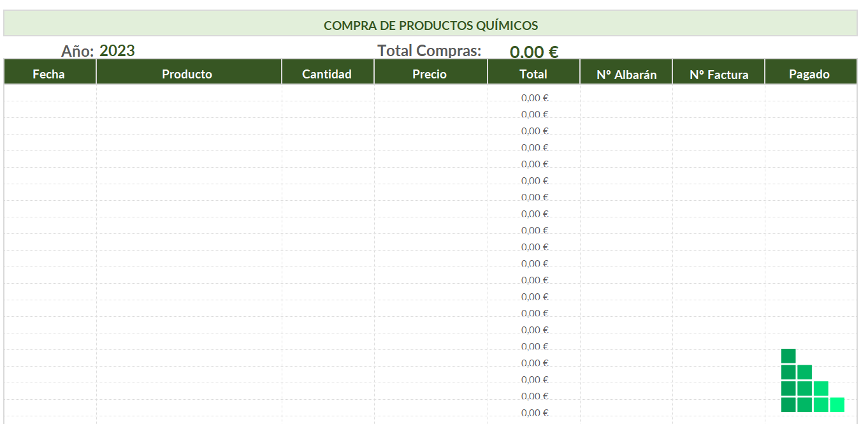Select first empty Precio cell under header

click(431, 93)
